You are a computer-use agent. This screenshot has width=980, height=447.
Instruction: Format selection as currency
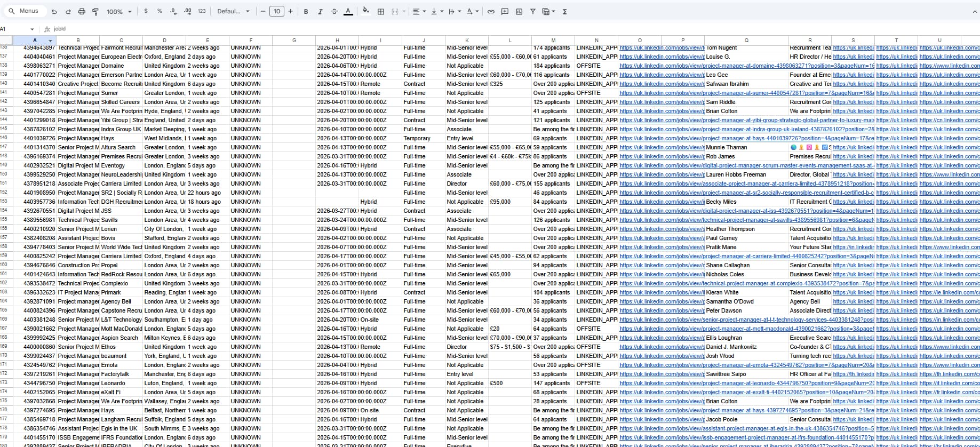pos(146,11)
